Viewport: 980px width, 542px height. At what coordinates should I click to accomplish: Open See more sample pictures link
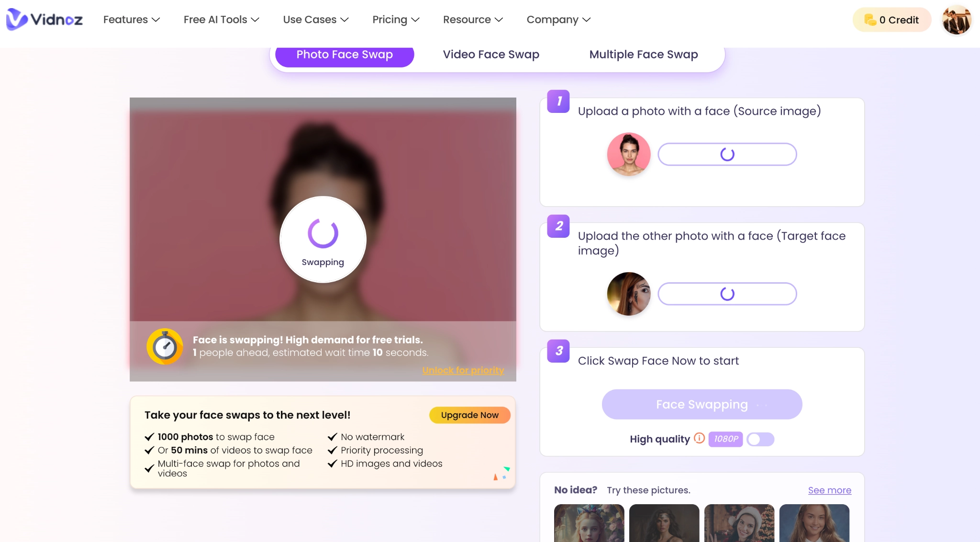click(829, 489)
